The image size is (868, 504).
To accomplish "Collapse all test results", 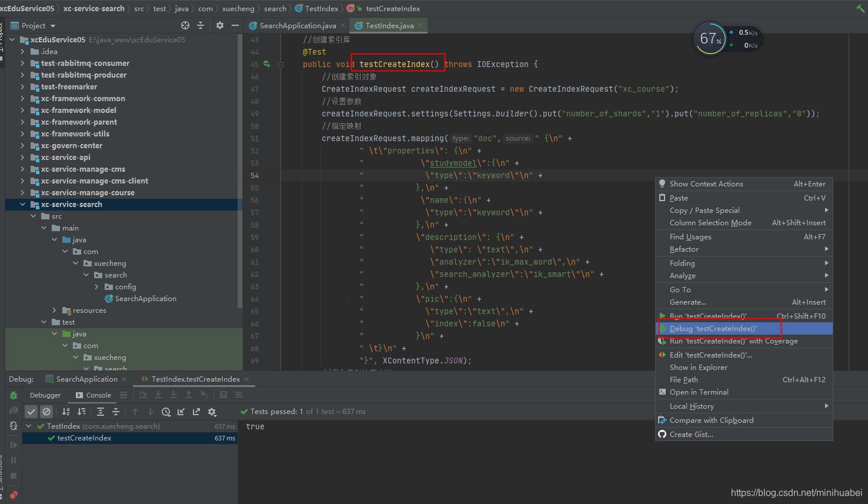I will 116,412.
